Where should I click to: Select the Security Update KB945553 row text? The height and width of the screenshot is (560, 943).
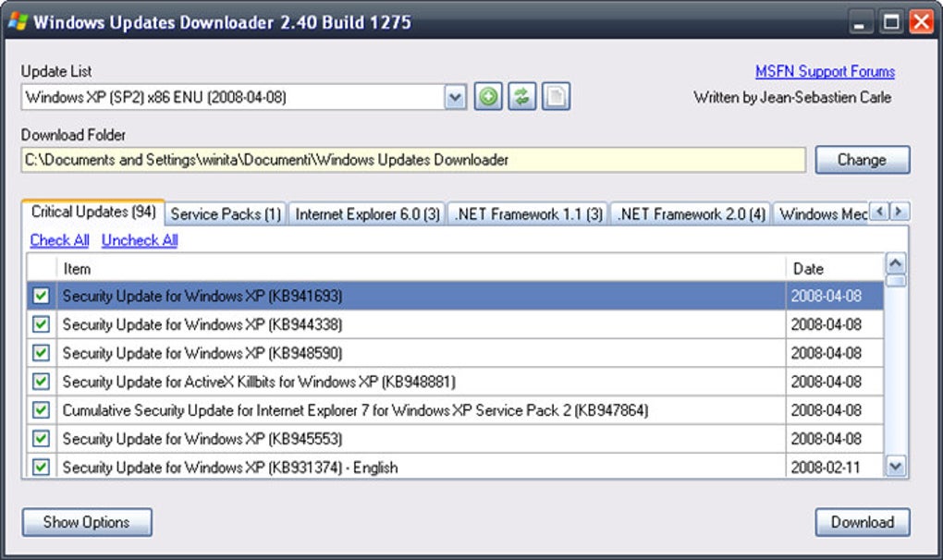click(202, 439)
